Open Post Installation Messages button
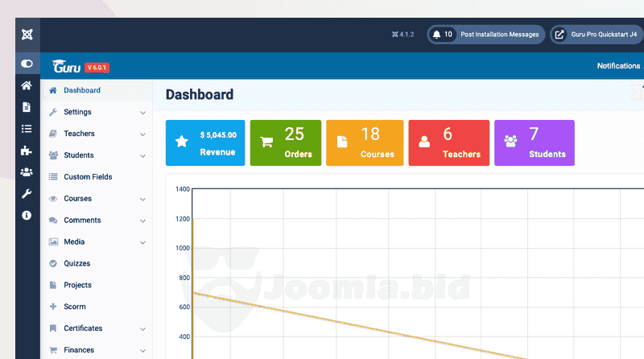644x359 pixels. (x=485, y=35)
